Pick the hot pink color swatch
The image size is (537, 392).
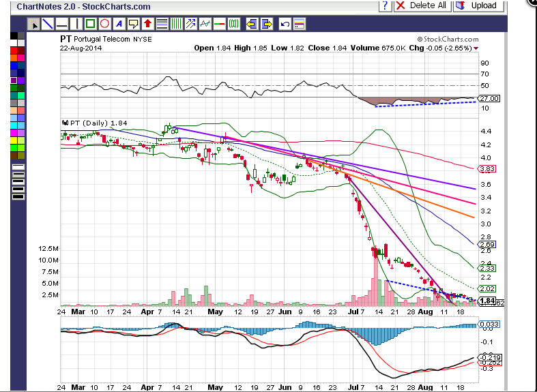coord(21,58)
